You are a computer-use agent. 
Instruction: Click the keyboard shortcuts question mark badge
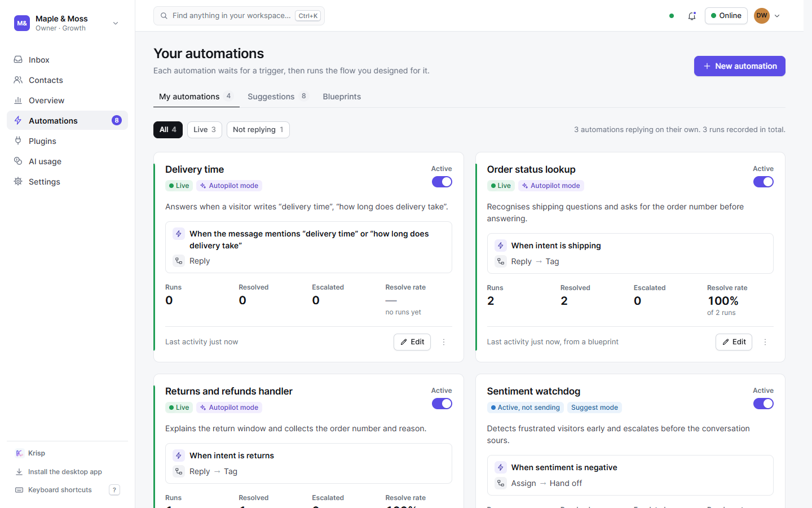pyautogui.click(x=114, y=490)
